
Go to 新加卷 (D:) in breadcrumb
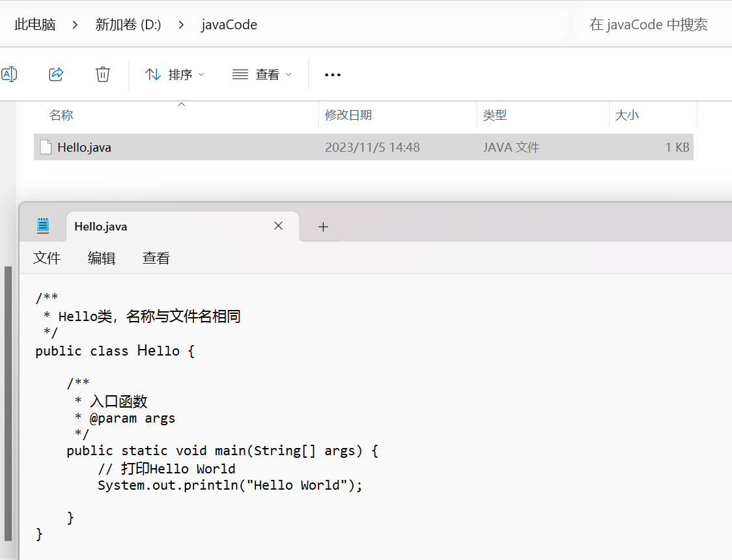tap(128, 25)
